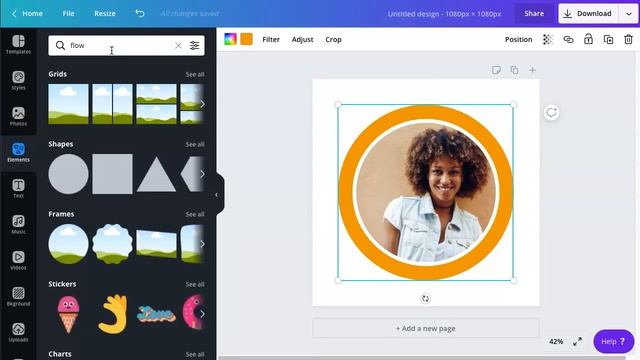Open the Resize menu
The width and height of the screenshot is (640, 360).
(x=105, y=13)
